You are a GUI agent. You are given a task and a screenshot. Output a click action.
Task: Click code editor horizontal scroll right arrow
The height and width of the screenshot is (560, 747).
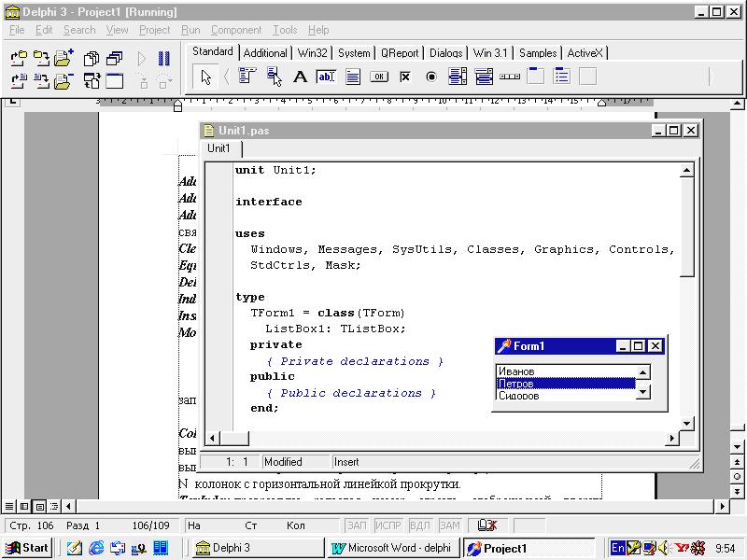(671, 438)
